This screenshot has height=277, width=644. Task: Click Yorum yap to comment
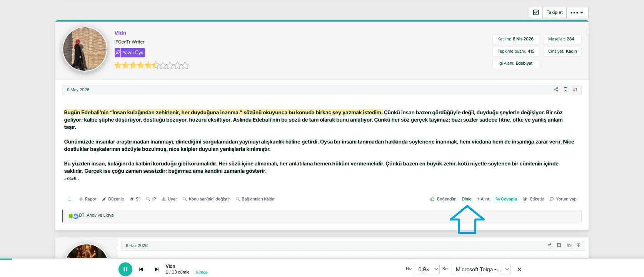[563, 199]
